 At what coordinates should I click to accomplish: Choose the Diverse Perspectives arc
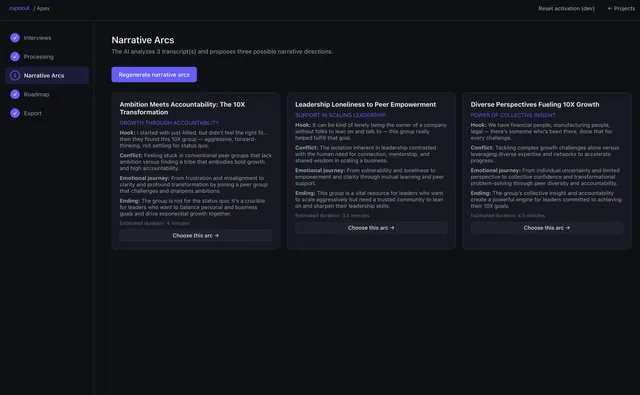click(x=547, y=228)
